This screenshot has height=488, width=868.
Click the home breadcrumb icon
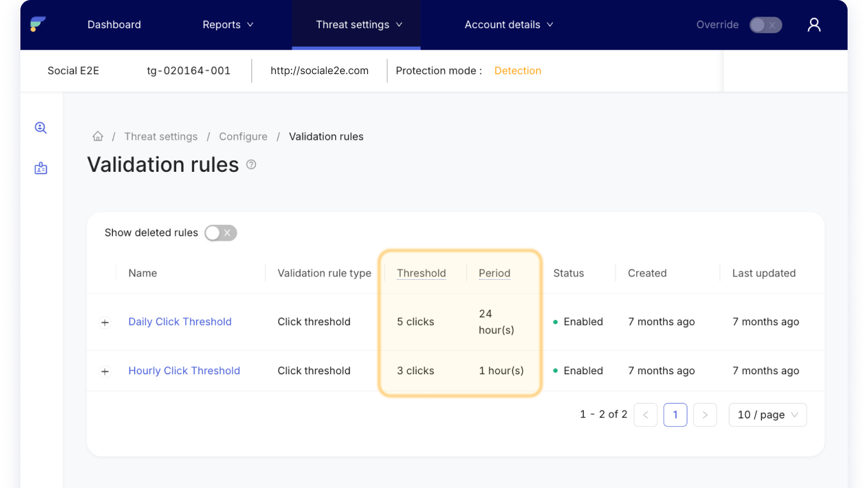pyautogui.click(x=98, y=135)
